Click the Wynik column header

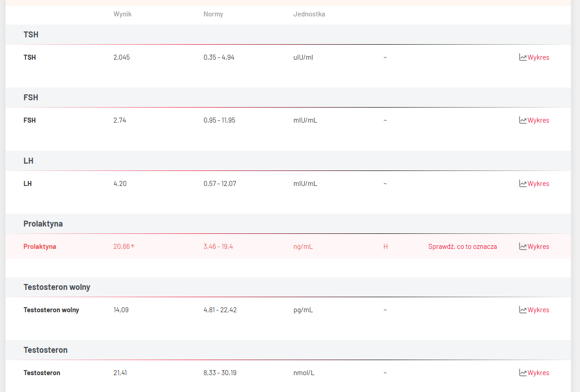pos(122,14)
